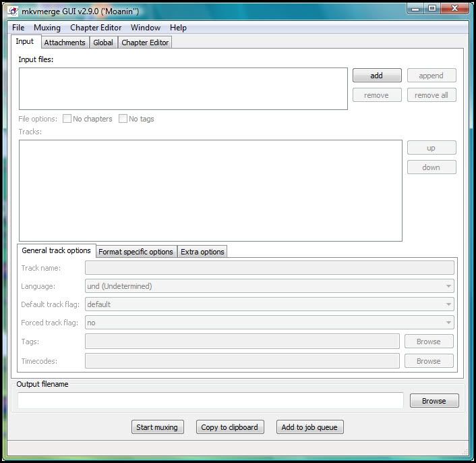This screenshot has width=476, height=463.
Task: Click the Start muxing button
Action: coord(158,427)
